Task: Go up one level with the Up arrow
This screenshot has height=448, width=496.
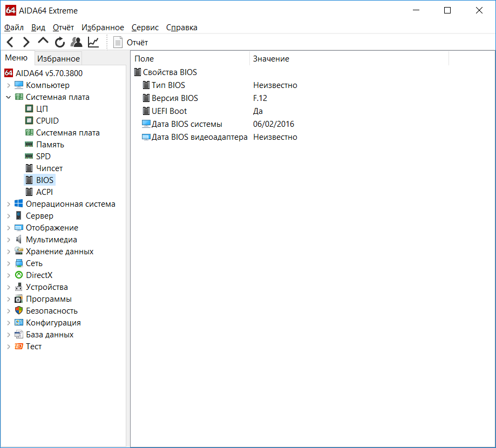Action: pos(43,41)
